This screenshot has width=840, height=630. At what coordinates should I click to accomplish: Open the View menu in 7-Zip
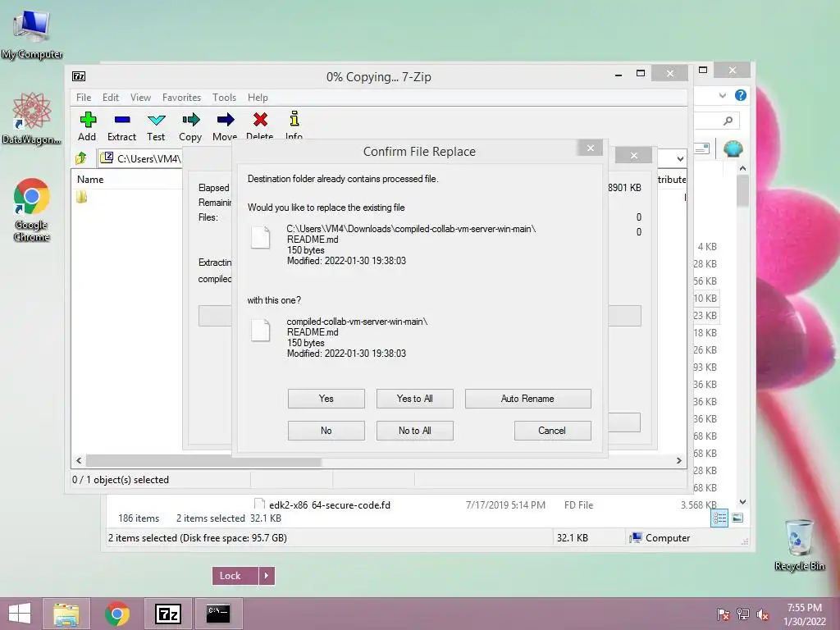pyautogui.click(x=140, y=98)
